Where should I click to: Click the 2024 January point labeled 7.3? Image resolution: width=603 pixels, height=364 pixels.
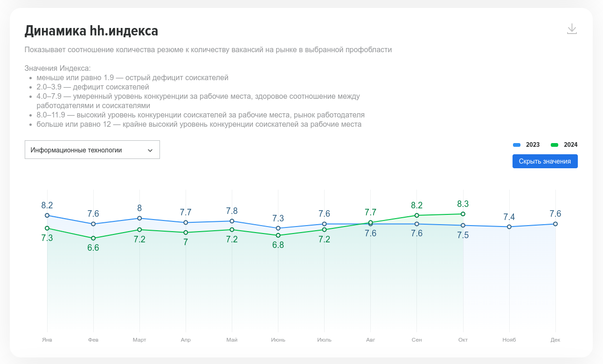click(x=47, y=228)
